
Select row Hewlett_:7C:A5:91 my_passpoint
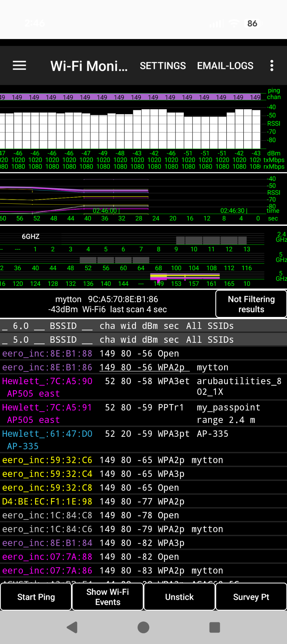click(x=143, y=414)
